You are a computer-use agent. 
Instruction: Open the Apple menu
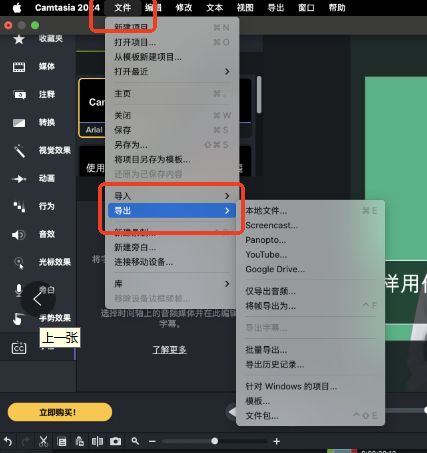point(17,8)
